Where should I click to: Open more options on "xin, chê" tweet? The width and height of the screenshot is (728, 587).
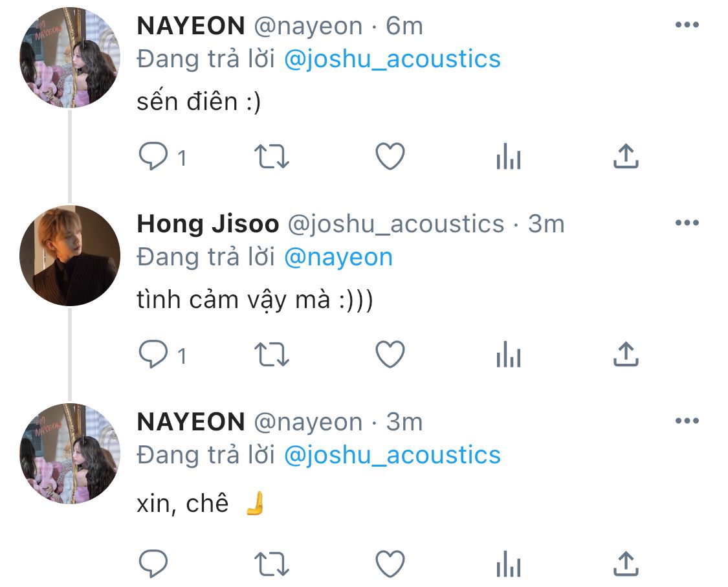[687, 421]
